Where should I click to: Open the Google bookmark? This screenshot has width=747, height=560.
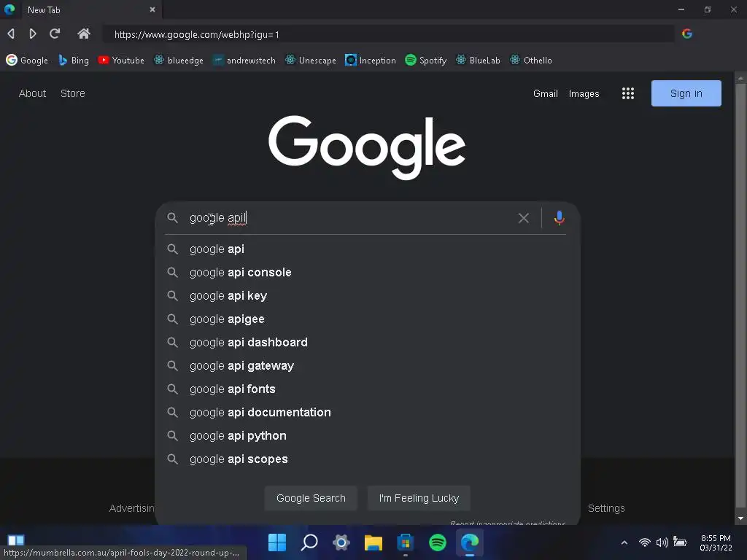tap(27, 60)
